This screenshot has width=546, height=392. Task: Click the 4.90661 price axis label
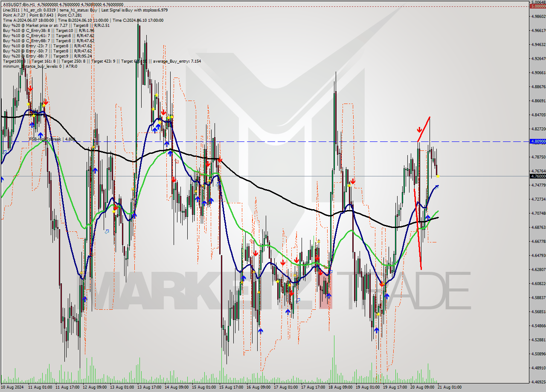[538, 72]
